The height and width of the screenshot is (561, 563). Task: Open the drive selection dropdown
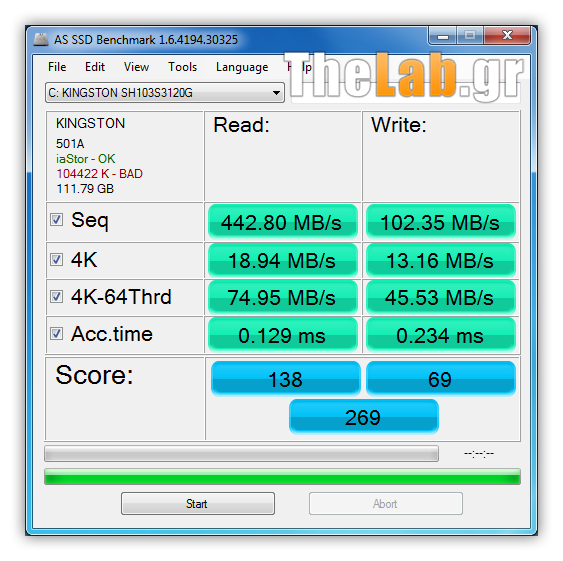tap(165, 93)
